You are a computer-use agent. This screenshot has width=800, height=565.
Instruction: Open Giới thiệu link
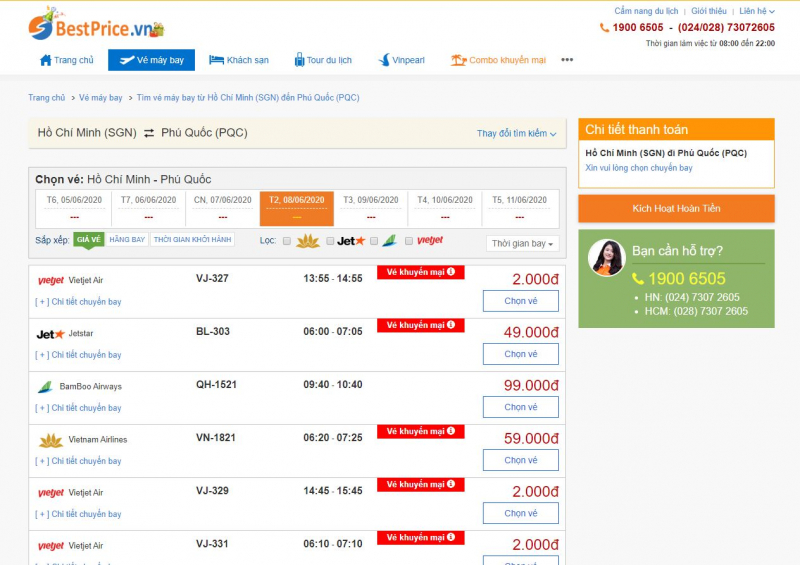[709, 11]
